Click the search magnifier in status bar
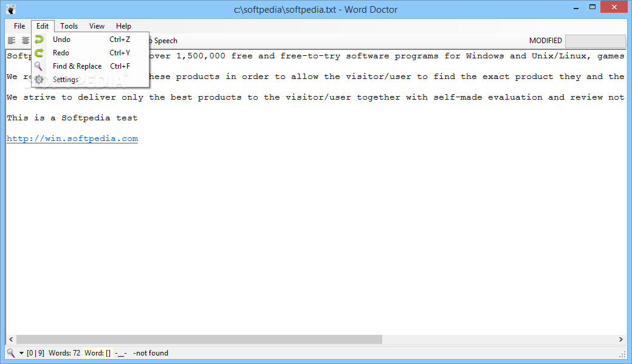 click(11, 353)
